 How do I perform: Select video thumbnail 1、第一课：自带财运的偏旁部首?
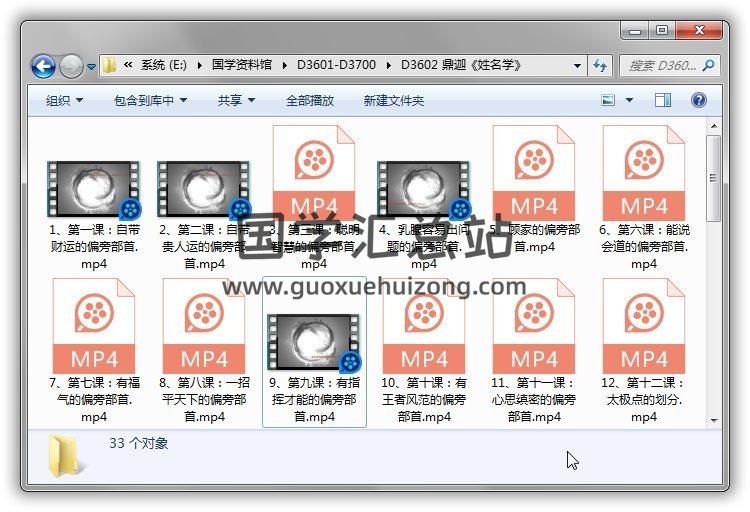94,189
